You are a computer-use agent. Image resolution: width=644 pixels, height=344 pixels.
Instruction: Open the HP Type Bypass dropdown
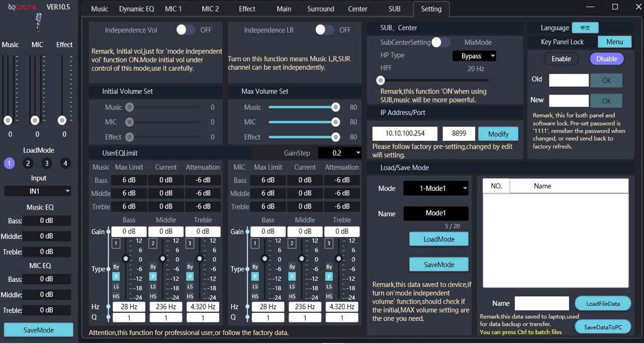pyautogui.click(x=474, y=56)
